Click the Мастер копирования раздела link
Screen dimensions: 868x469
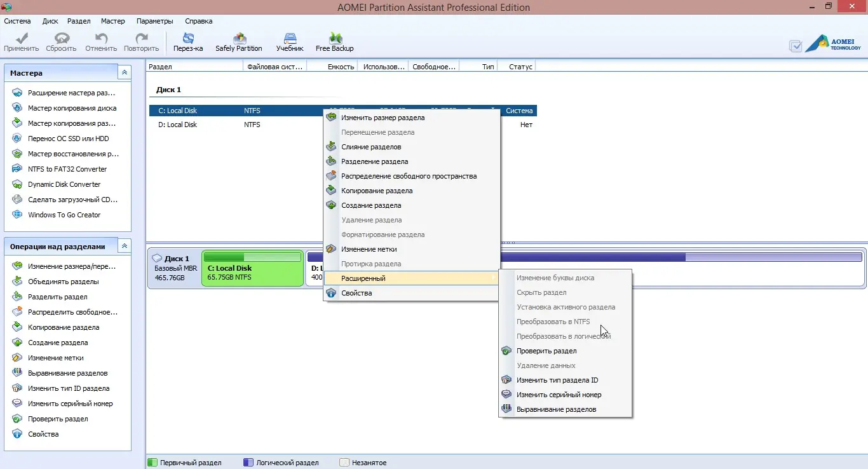[72, 123]
